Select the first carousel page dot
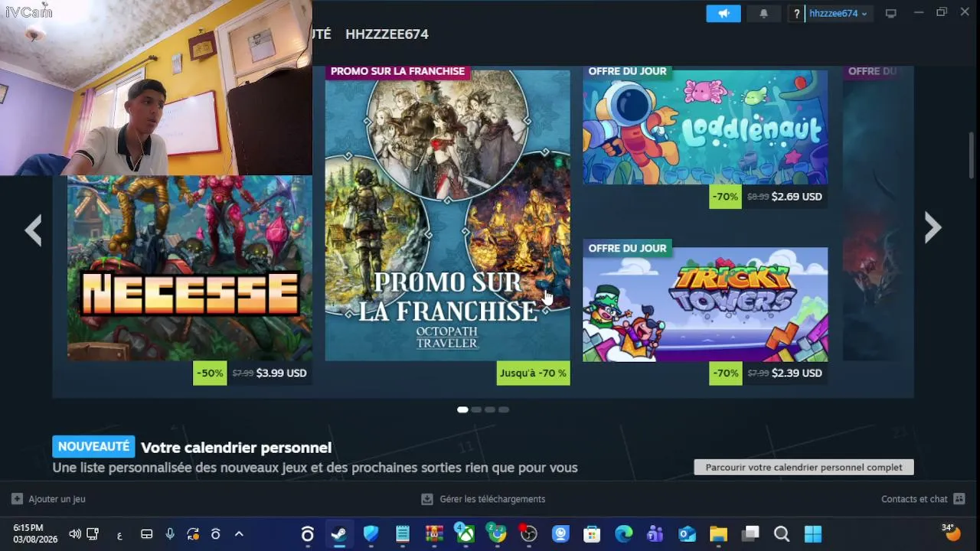 (x=462, y=409)
